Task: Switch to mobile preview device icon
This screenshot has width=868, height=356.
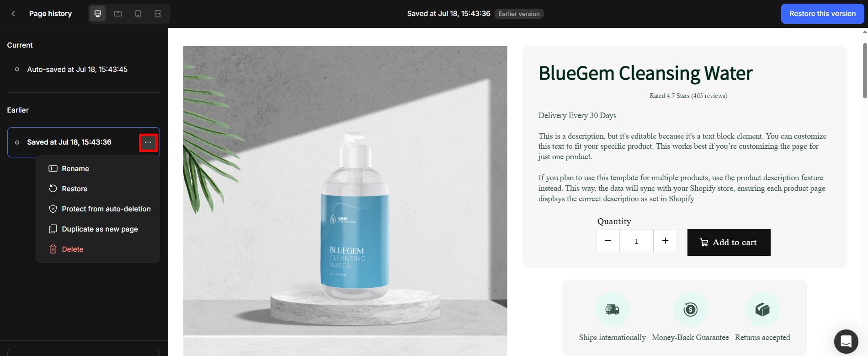Action: [x=138, y=14]
